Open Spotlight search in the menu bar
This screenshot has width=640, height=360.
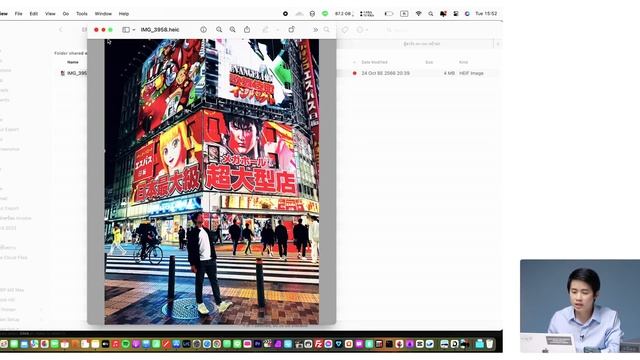(431, 13)
